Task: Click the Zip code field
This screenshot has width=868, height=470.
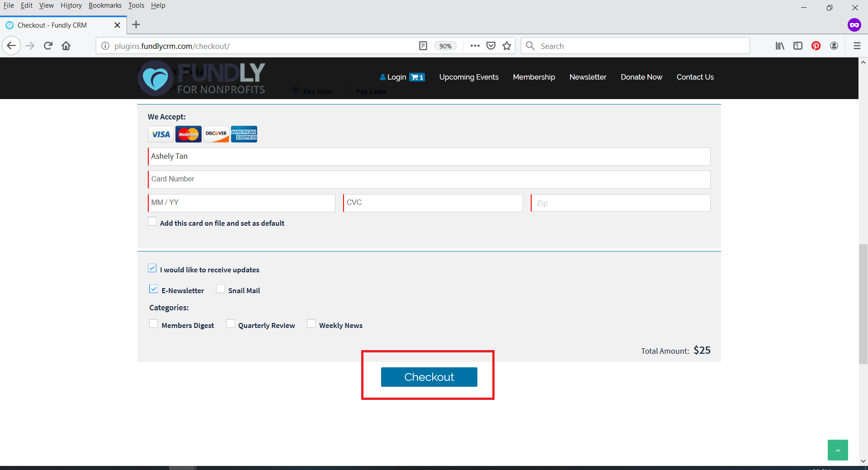Action: tap(621, 203)
